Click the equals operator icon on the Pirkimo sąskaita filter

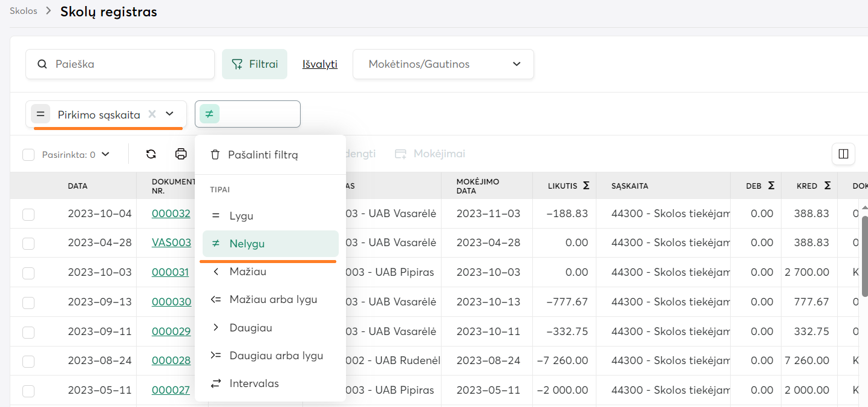(x=41, y=114)
